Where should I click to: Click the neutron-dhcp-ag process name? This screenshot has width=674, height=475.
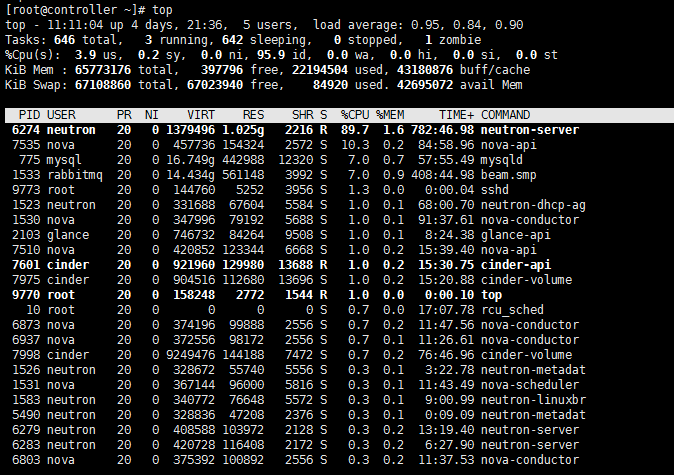coord(531,204)
